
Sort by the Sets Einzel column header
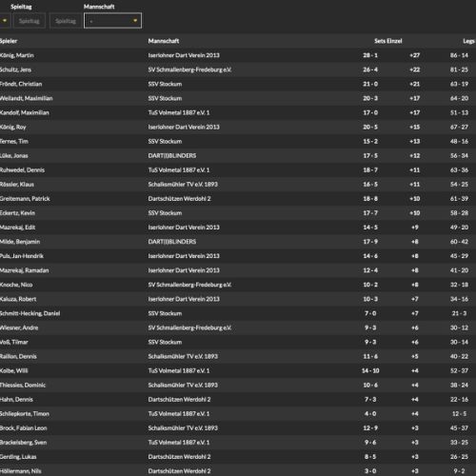click(388, 41)
